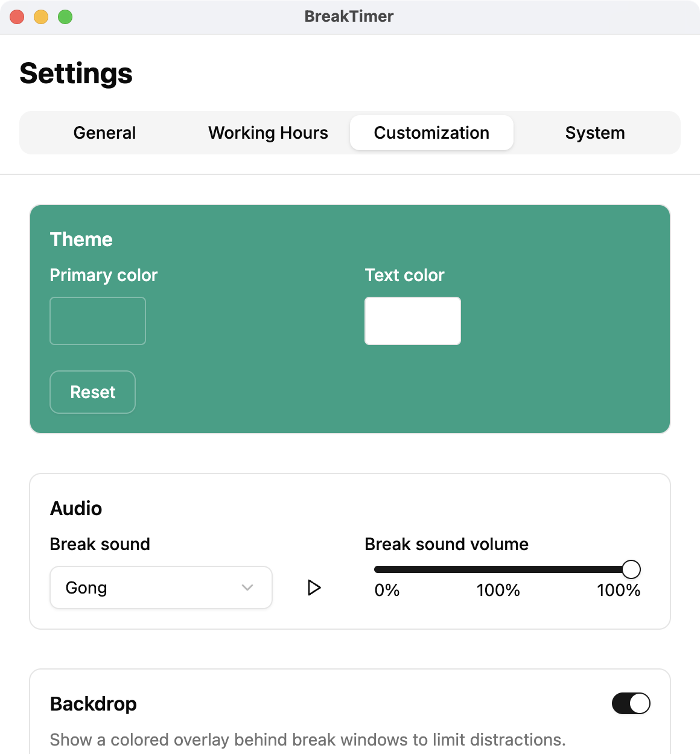Close the BreakTimer window
The height and width of the screenshot is (754, 700).
coord(17,17)
